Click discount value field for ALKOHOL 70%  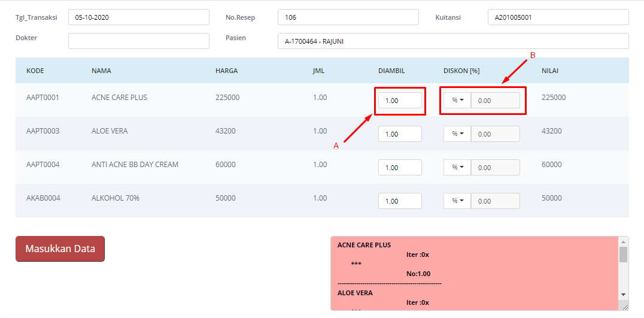point(495,201)
